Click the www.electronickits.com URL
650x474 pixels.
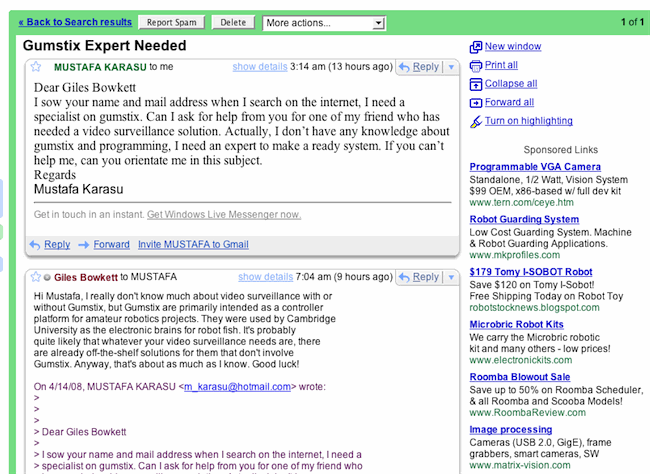tap(521, 360)
